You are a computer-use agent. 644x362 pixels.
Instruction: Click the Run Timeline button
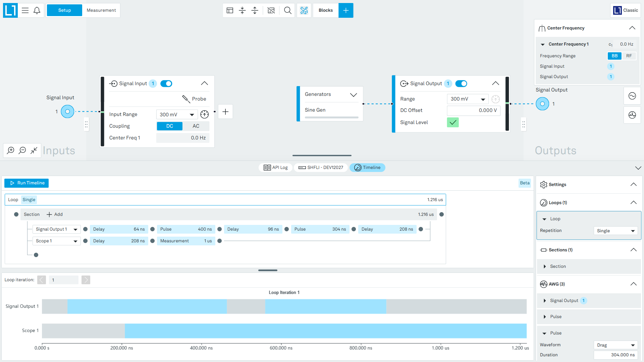pos(26,183)
